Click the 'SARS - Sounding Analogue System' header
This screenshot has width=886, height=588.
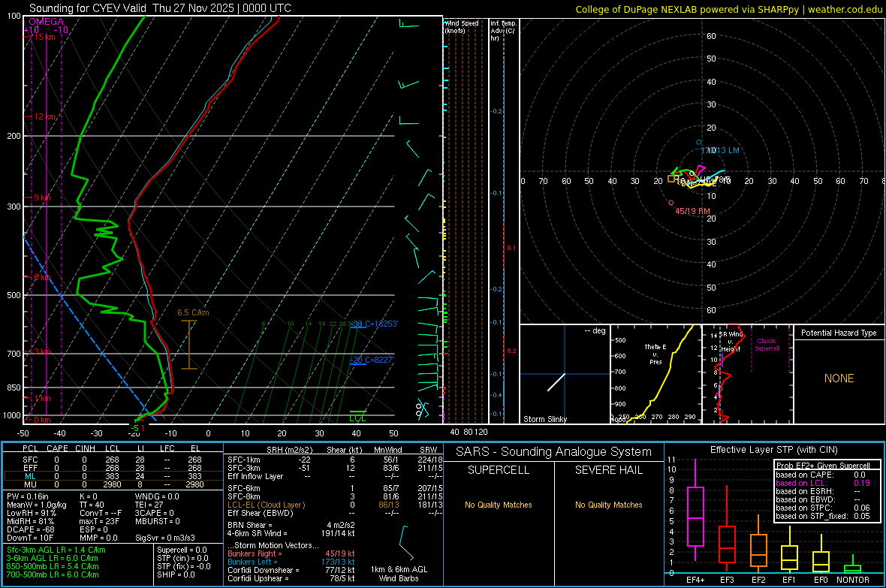coord(553,452)
